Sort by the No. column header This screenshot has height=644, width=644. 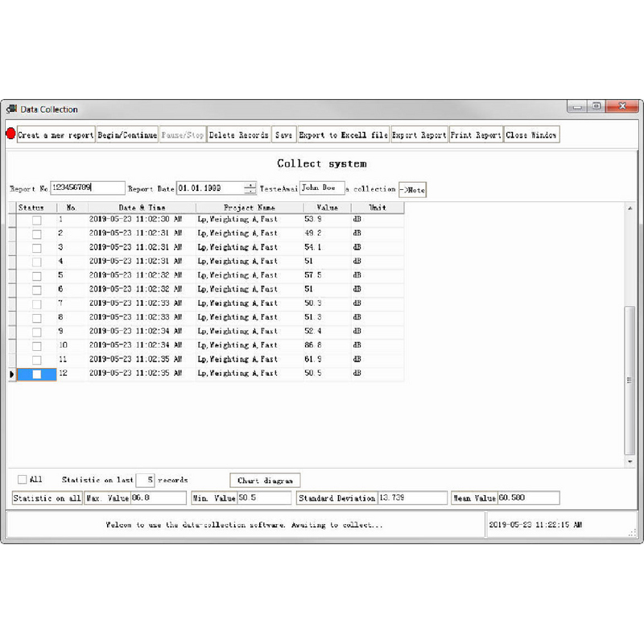[72, 208]
